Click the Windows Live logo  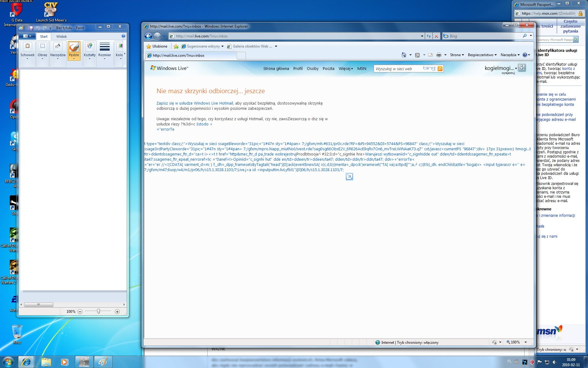point(169,68)
